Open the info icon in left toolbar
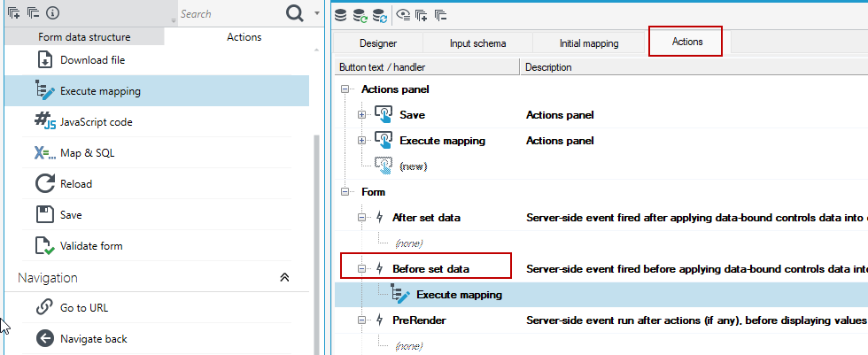This screenshot has width=868, height=355. [52, 13]
